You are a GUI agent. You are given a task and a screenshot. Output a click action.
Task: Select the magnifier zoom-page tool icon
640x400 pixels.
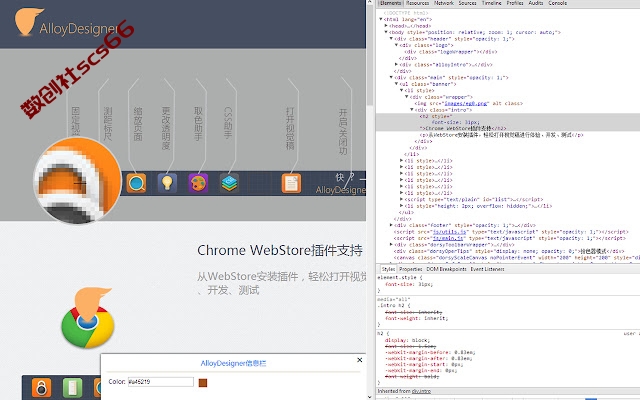136,183
